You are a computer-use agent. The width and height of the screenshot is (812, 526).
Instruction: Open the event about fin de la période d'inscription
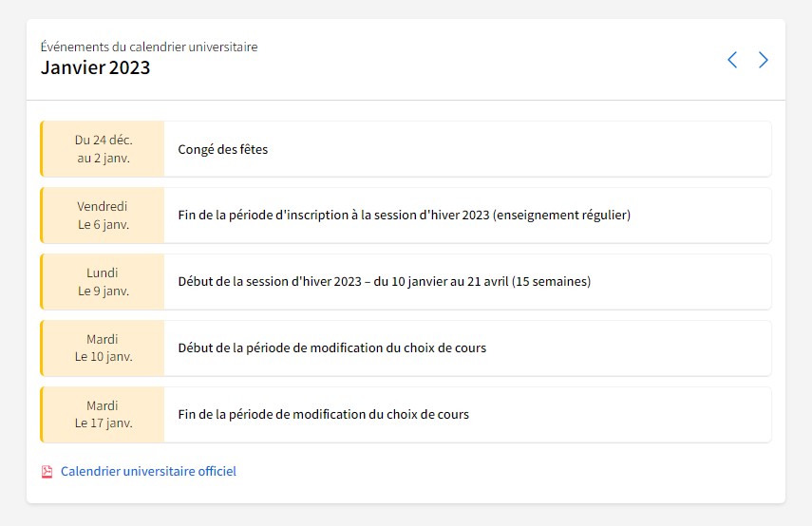pos(406,216)
